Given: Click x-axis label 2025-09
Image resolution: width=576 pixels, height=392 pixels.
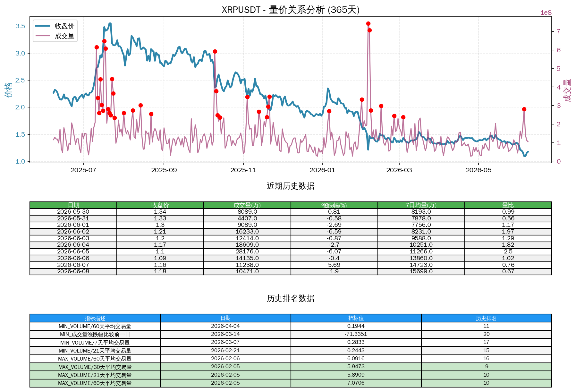Looking at the screenshot, I should 164,170.
